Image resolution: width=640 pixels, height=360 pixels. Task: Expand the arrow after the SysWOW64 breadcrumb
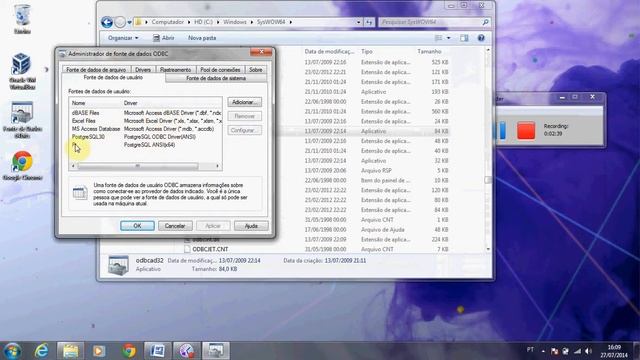(x=291, y=22)
